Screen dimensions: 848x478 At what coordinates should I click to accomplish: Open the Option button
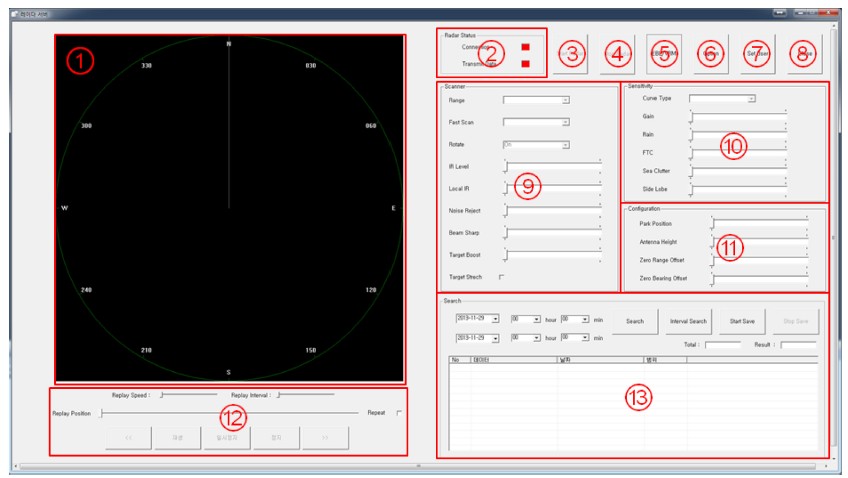coord(711,54)
